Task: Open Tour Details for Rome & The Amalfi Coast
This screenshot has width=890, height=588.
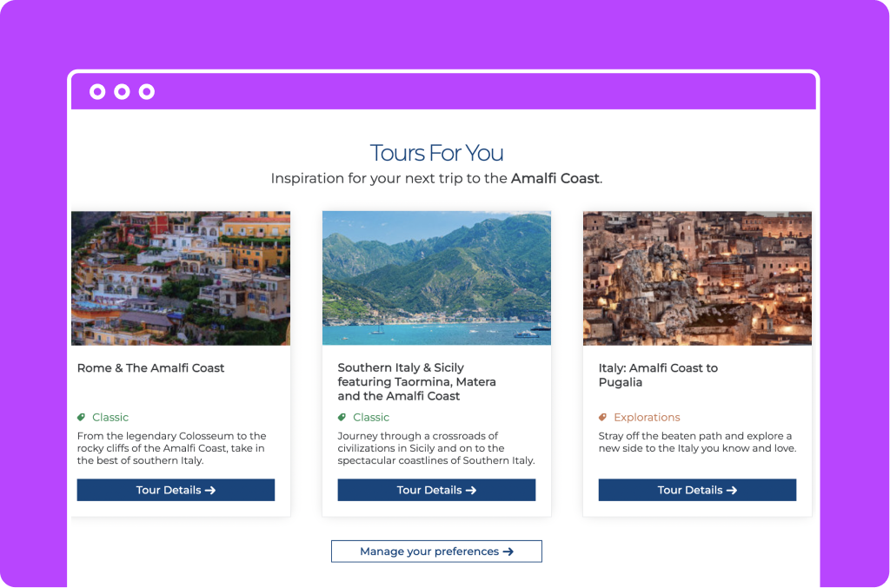Action: click(x=176, y=490)
